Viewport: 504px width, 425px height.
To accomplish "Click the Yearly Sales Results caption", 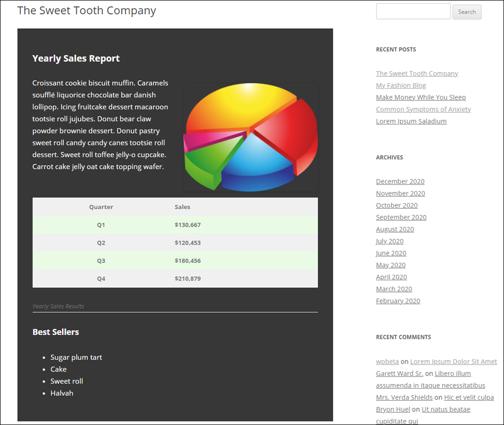I will pos(58,306).
